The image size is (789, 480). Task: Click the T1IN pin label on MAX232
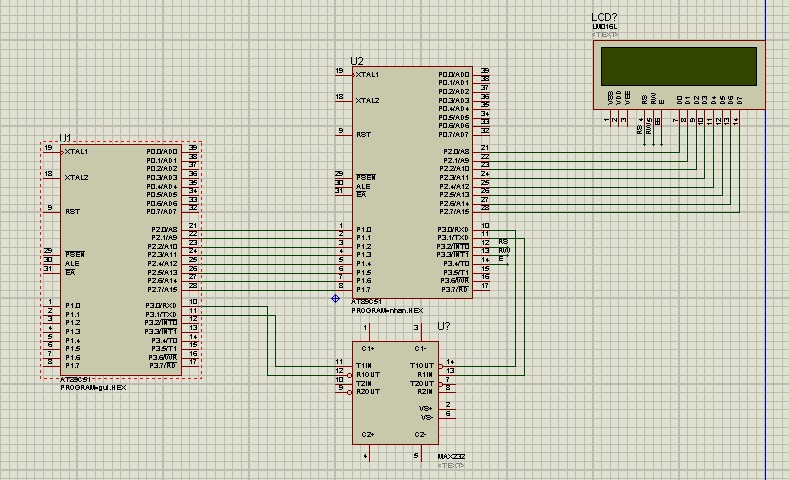(x=364, y=366)
